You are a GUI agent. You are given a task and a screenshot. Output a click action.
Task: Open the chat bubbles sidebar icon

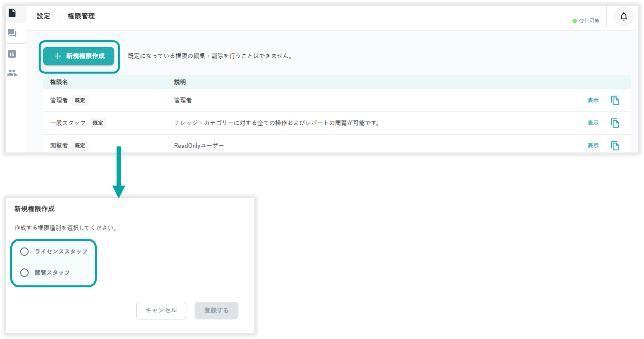pos(12,33)
